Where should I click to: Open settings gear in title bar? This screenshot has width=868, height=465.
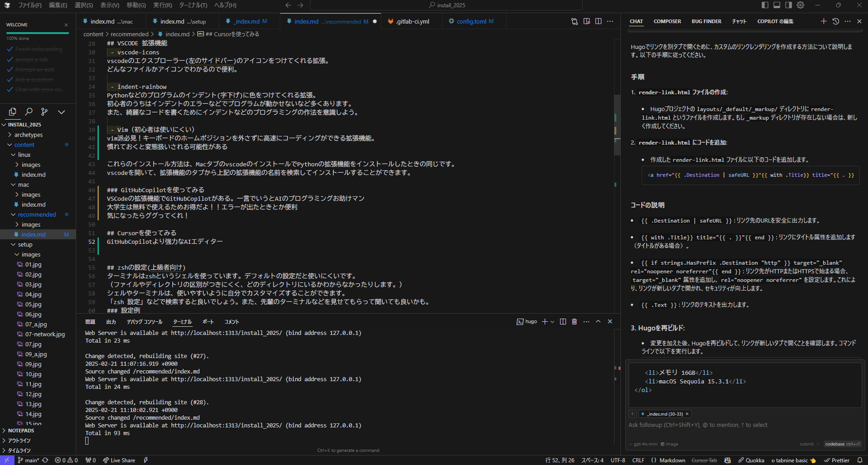(800, 5)
